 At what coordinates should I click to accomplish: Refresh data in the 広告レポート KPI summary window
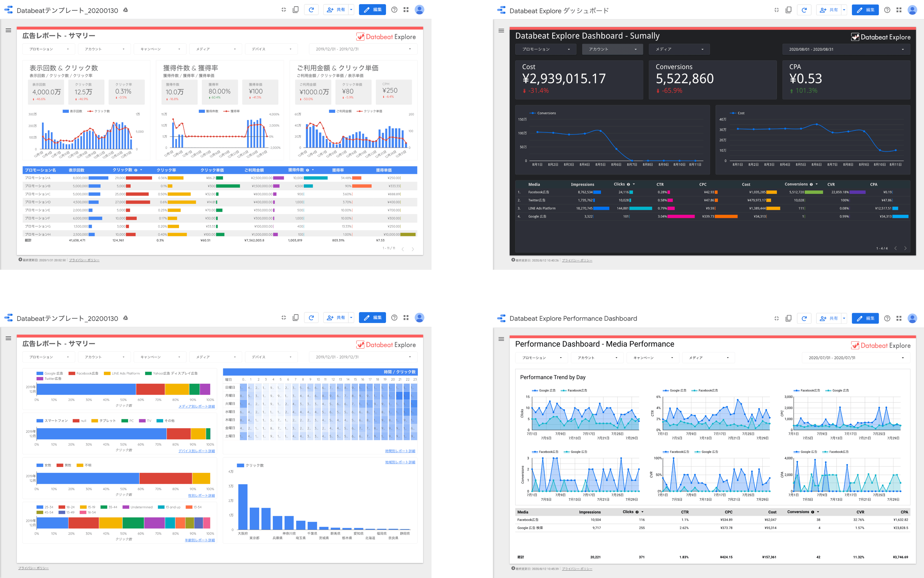pyautogui.click(x=311, y=10)
